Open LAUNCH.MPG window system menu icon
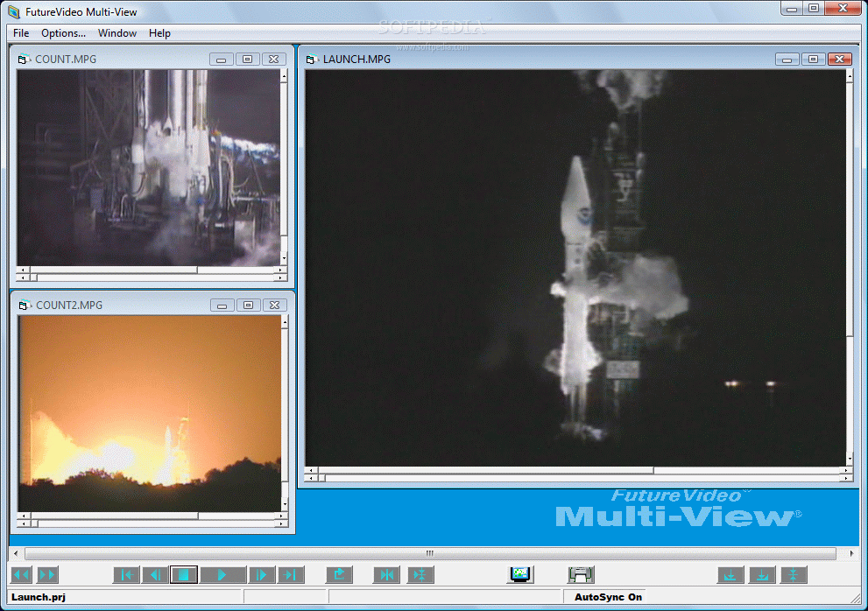This screenshot has width=868, height=611. pos(311,60)
